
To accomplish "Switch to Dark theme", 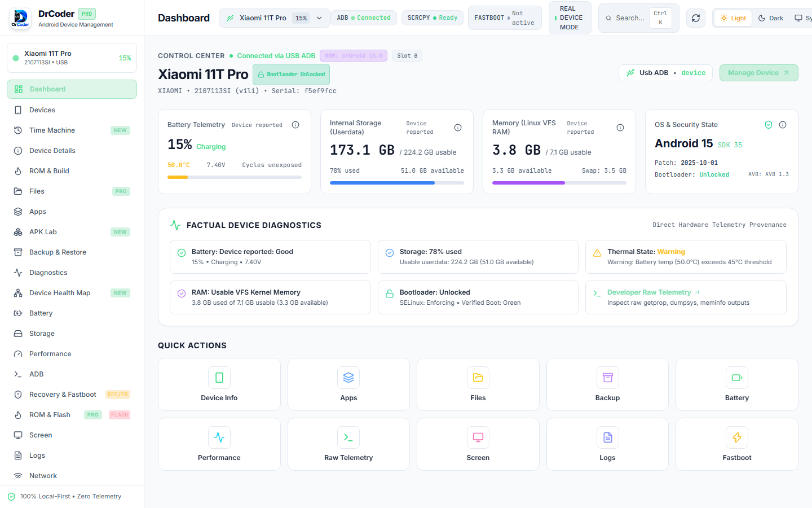I will (771, 18).
